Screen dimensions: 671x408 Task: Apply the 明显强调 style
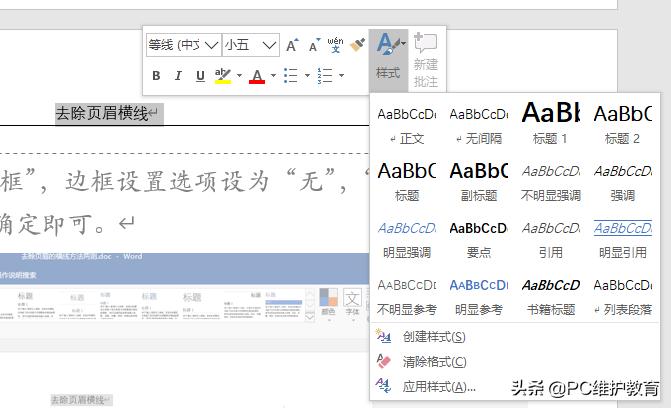[407, 239]
